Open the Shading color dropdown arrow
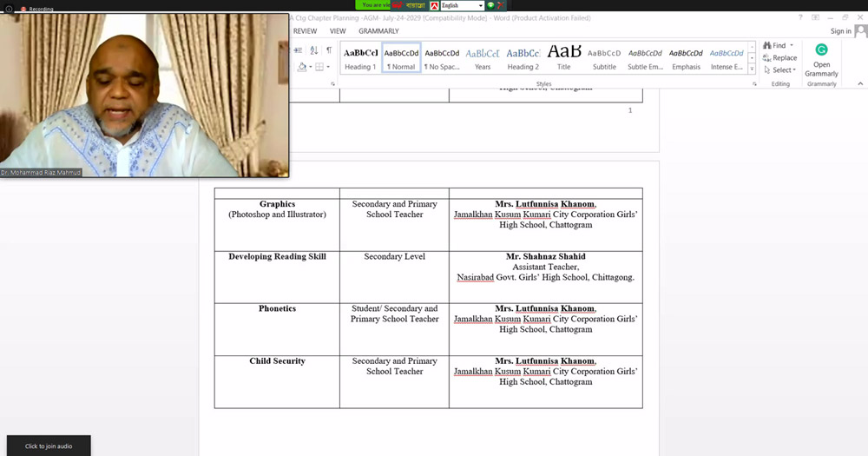This screenshot has height=456, width=868. click(310, 67)
